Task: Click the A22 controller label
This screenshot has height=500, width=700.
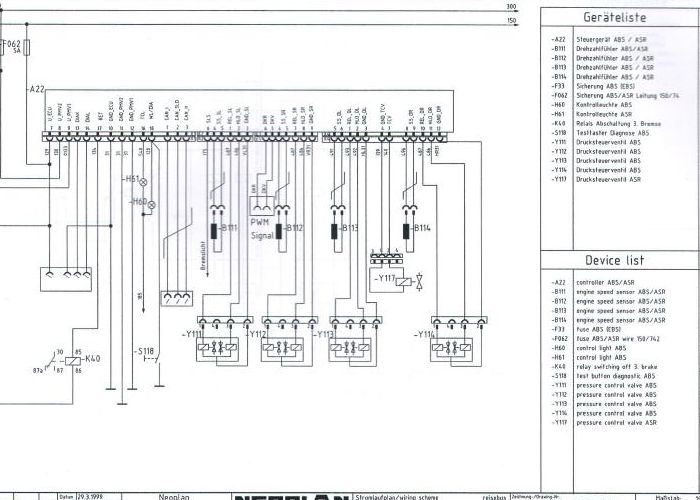Action: click(36, 89)
